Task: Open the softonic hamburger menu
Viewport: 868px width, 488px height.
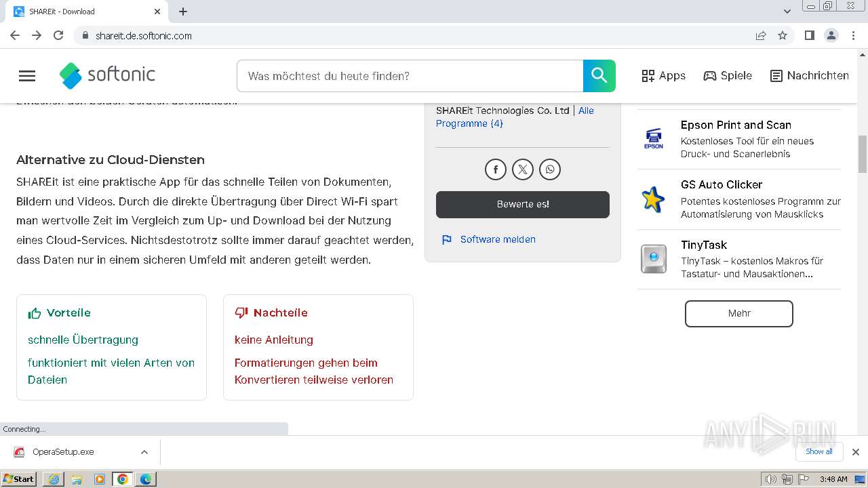Action: 27,76
